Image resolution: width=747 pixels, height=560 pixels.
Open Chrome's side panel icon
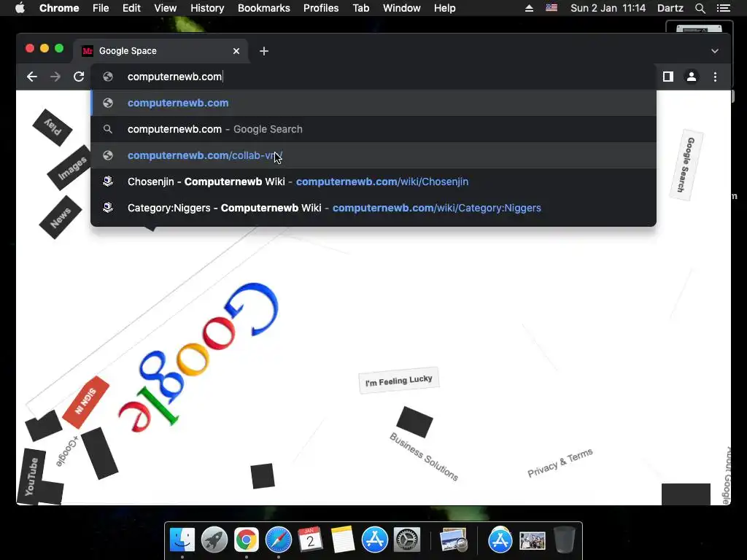pos(668,77)
